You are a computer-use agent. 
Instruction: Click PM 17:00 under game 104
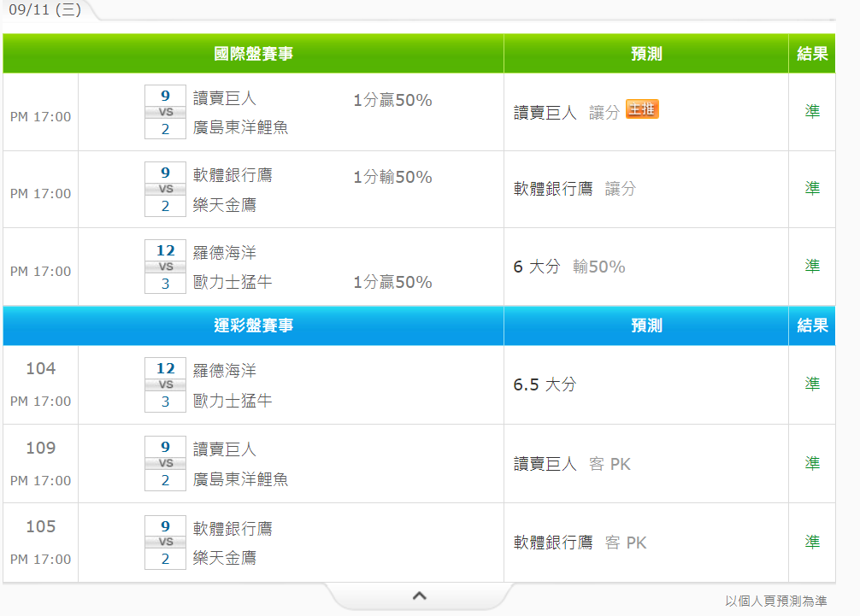(40, 402)
